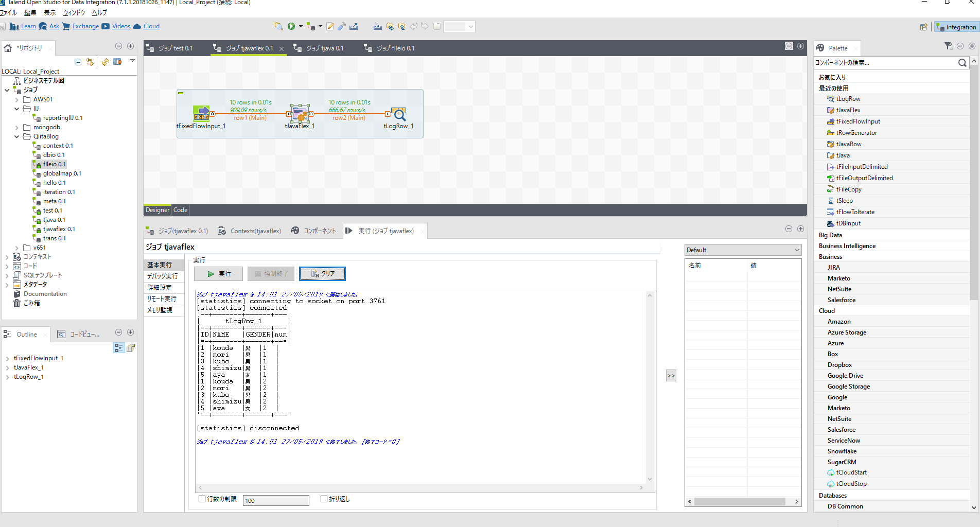
Task: Switch to the Code tab of the designer
Action: (180, 209)
